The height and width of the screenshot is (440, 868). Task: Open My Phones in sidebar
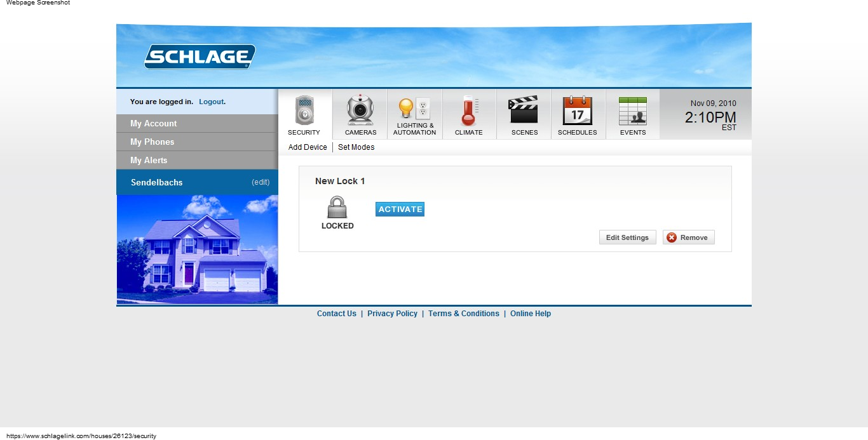coord(153,142)
